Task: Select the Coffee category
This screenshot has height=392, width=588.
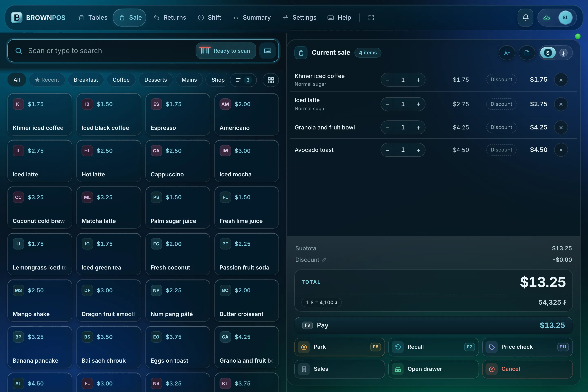Action: (x=121, y=80)
